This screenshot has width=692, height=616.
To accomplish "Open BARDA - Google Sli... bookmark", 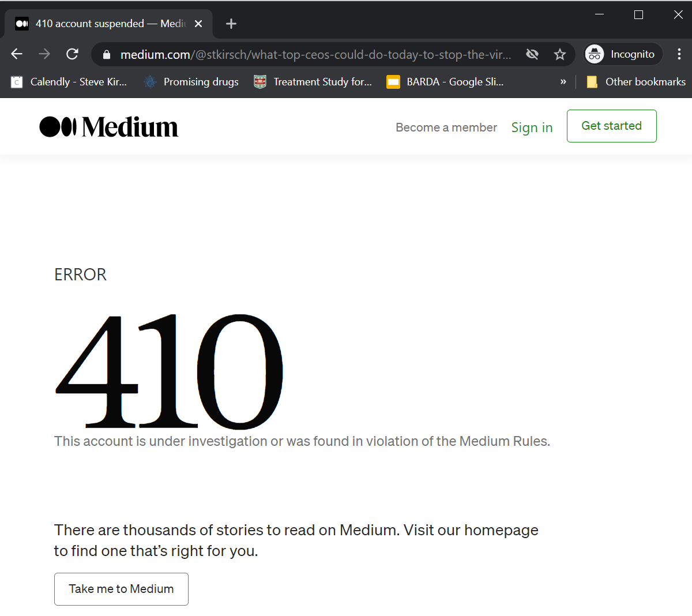I will (445, 82).
